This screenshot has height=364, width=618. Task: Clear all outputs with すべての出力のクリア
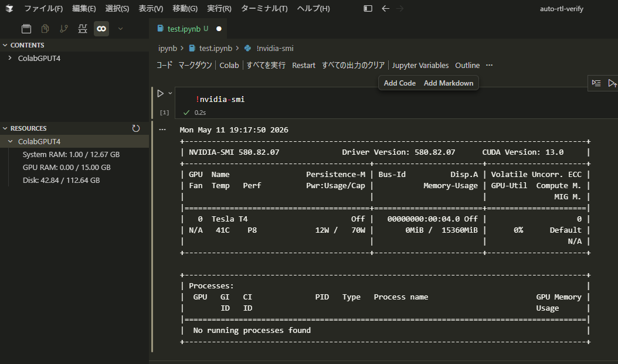coord(353,66)
